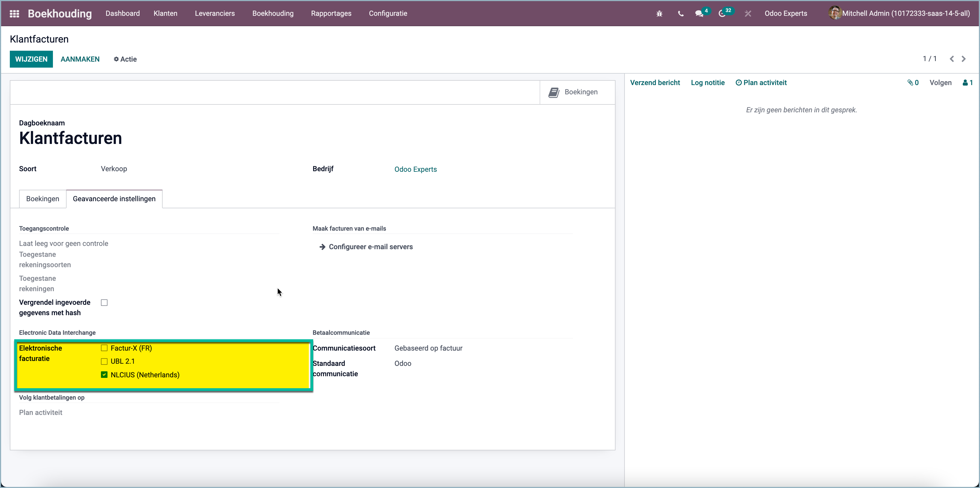Open the apps grid menu
Viewport: 980px width, 488px height.
14,13
